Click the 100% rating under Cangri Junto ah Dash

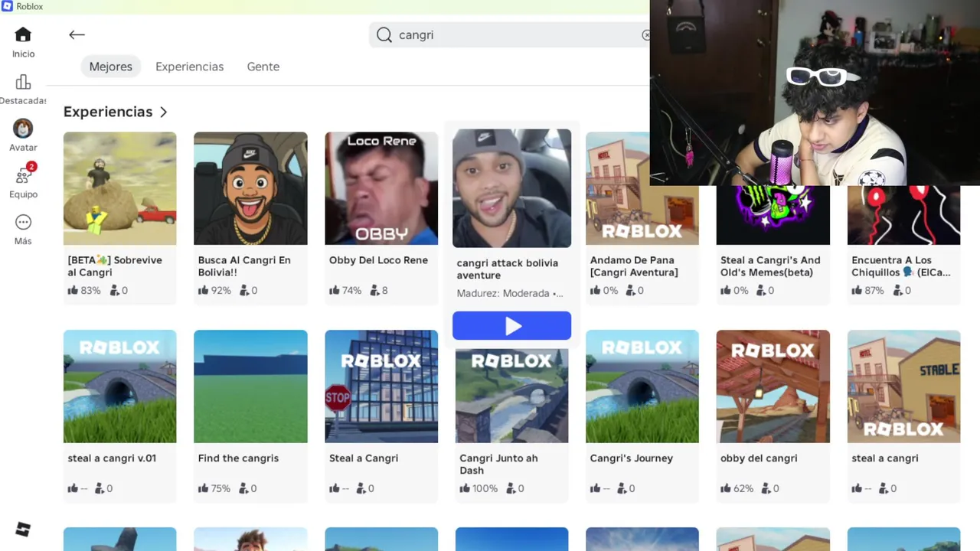click(485, 488)
